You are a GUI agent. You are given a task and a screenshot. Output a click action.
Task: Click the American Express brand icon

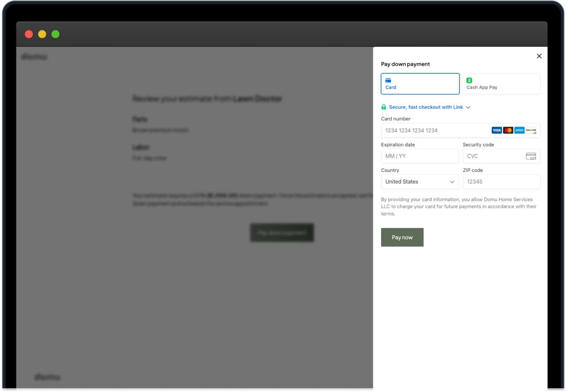(x=519, y=130)
